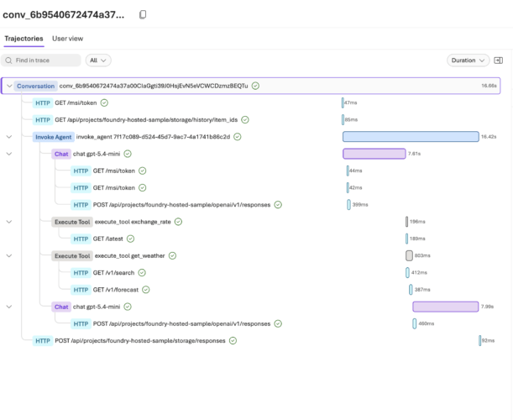This screenshot has height=420, width=513.
Task: Click the search magnifier icon in Find in trace
Action: click(9, 60)
